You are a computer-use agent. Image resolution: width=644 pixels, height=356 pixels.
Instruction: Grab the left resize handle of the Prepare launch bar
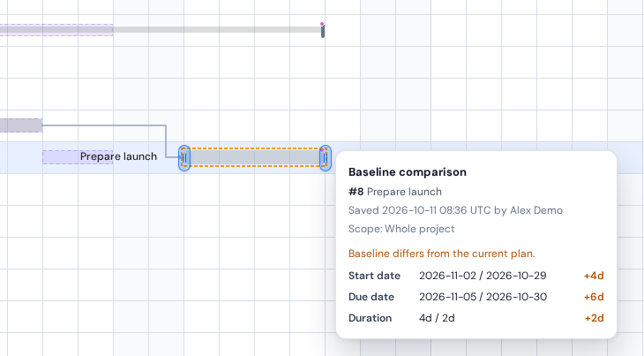(184, 158)
